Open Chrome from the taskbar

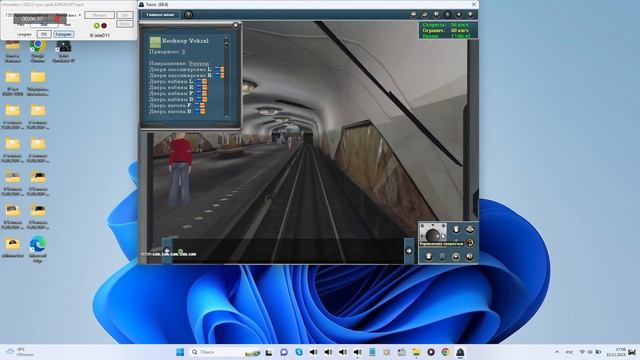tap(445, 352)
